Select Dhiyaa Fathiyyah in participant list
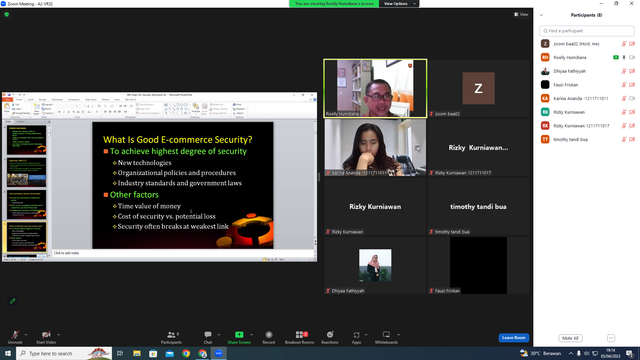The height and width of the screenshot is (360, 640). point(587,71)
